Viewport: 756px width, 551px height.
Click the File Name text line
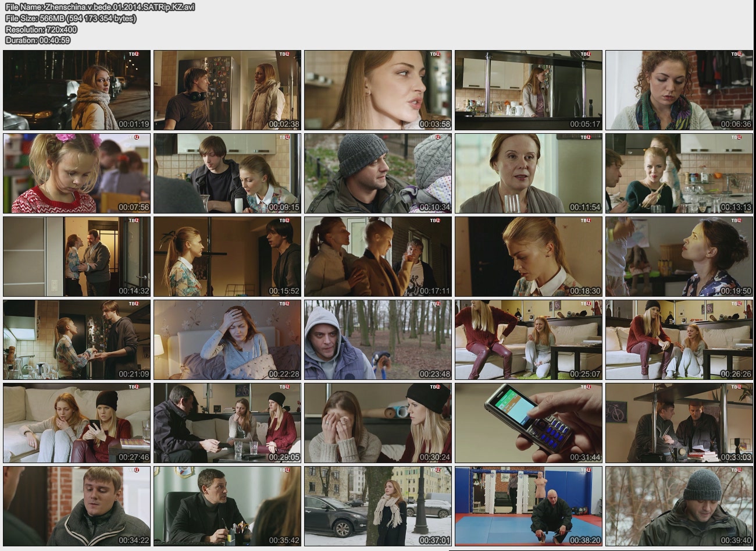[100, 7]
